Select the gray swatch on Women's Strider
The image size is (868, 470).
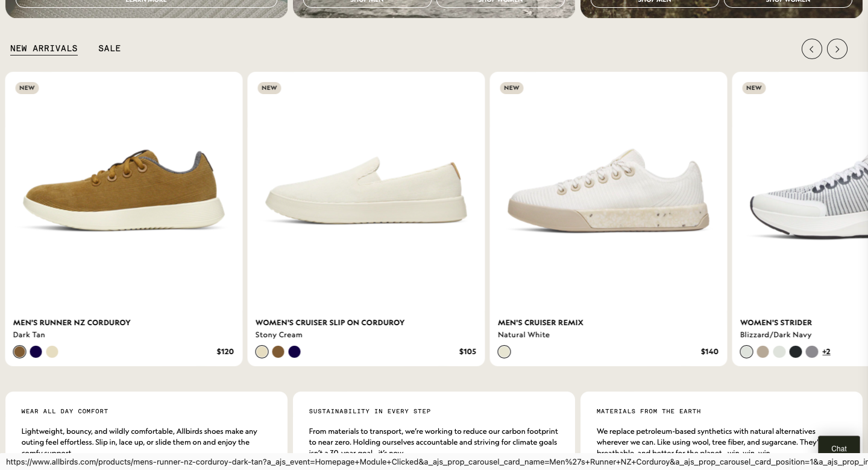pos(811,352)
